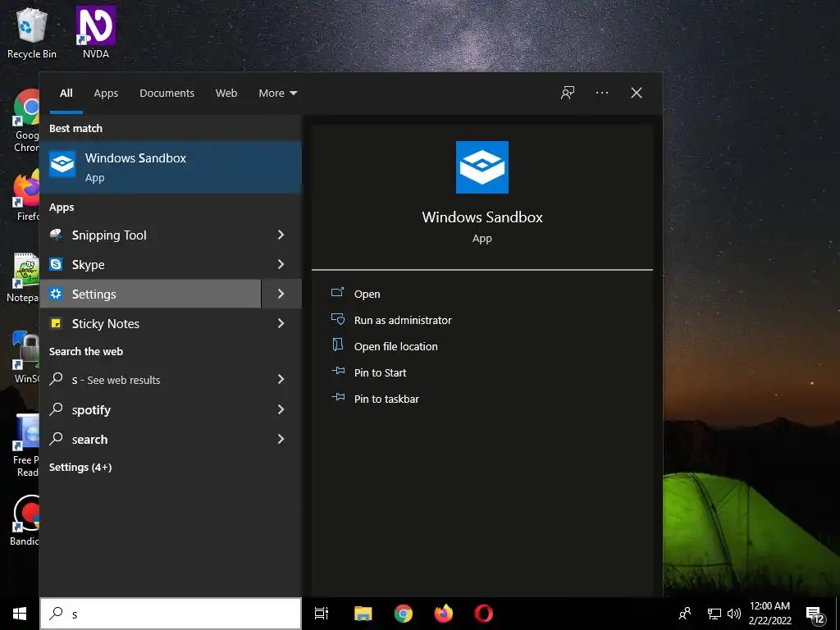Expand the Snipping Tool result arrow
840x630 pixels.
(281, 235)
